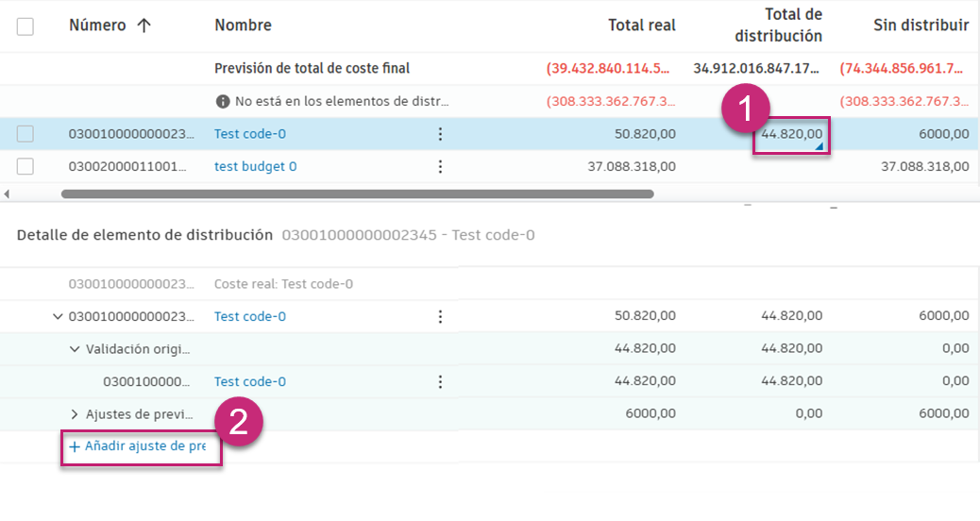Check the box for the Test code-0 row
The image size is (980, 521).
click(25, 134)
